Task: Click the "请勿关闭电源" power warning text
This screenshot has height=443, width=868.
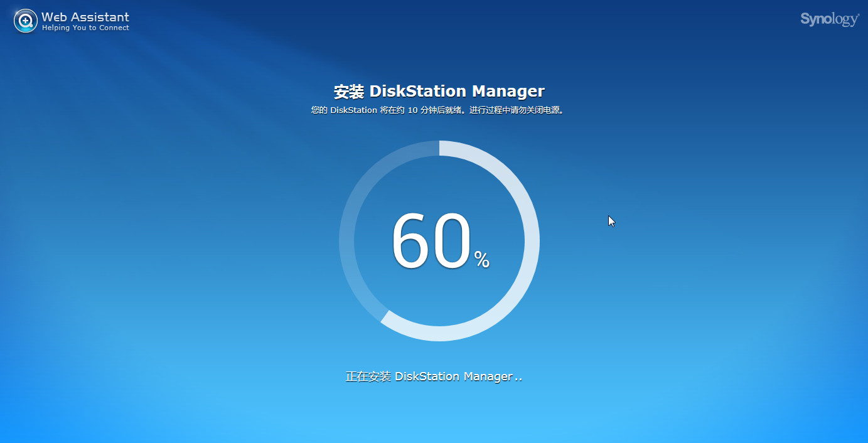Action: [x=530, y=110]
